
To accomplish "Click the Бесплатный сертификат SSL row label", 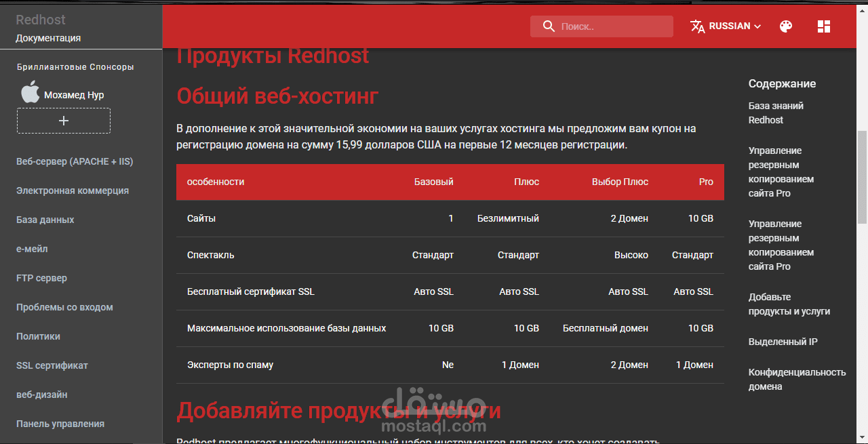I will click(251, 291).
